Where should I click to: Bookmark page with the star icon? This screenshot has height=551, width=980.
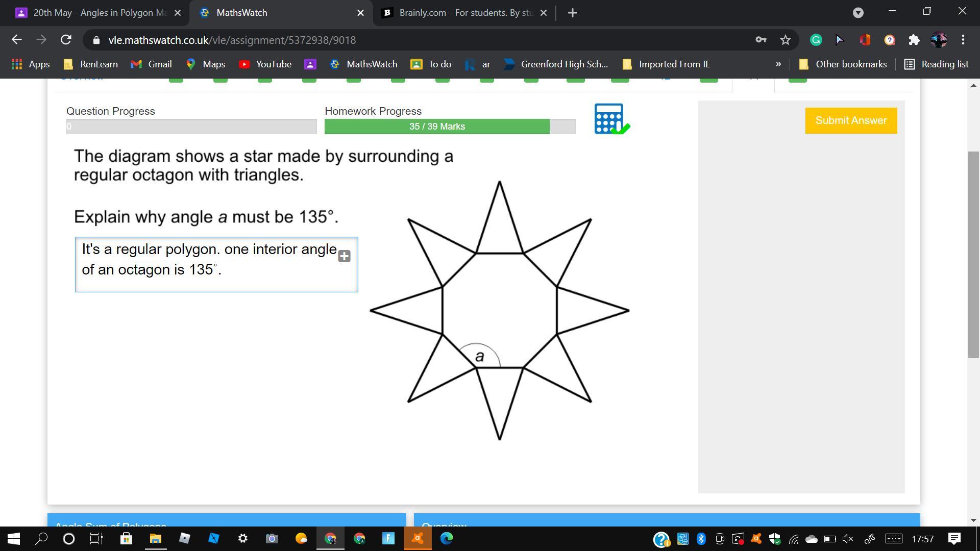(x=786, y=40)
